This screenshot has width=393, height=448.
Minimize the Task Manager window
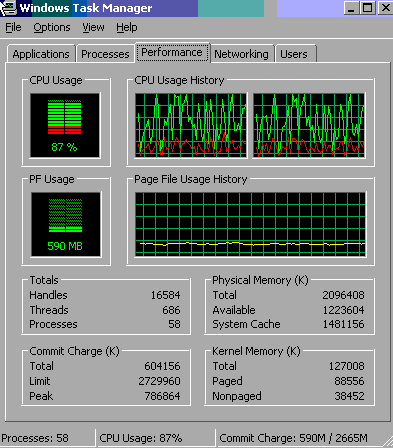pos(351,8)
